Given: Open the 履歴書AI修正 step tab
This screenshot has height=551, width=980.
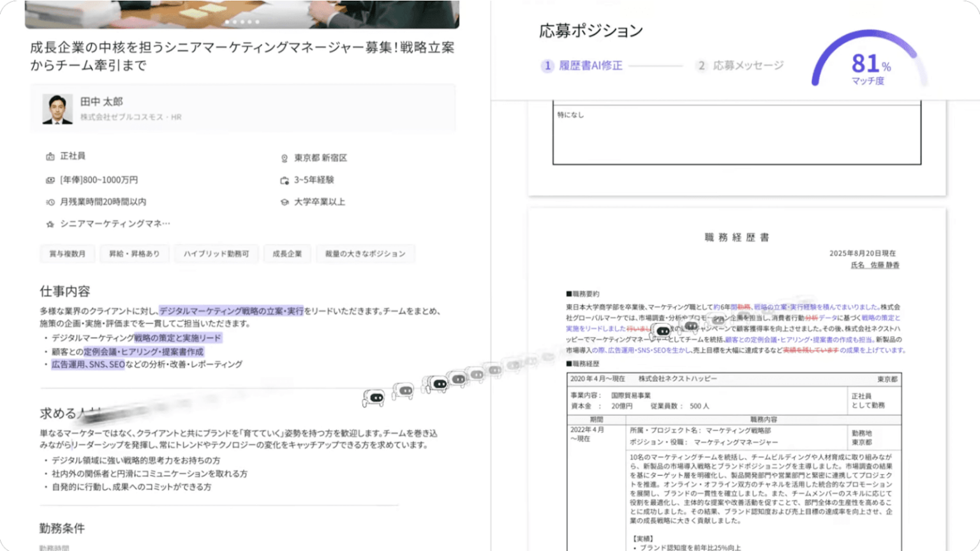Looking at the screenshot, I should [x=582, y=66].
